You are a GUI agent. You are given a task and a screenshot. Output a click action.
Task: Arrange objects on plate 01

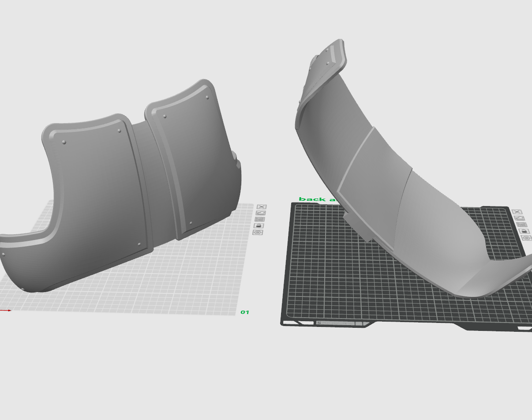pyautogui.click(x=260, y=219)
